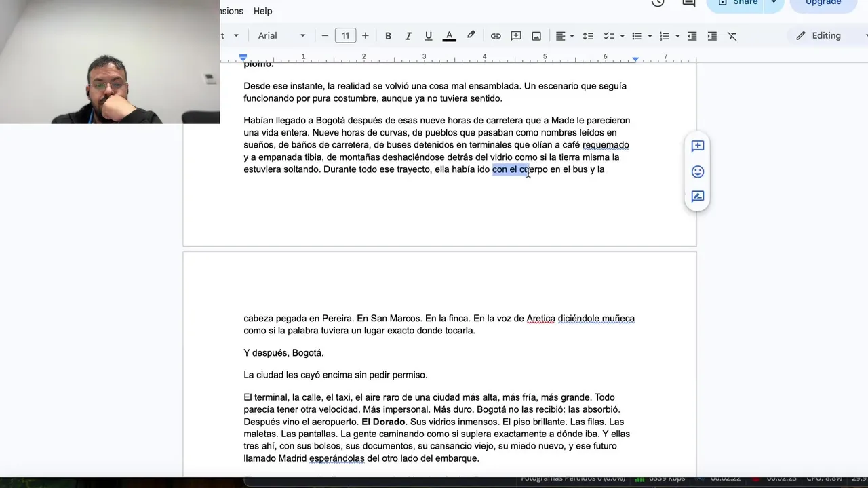Expand the Share options arrow
This screenshot has width=868, height=488.
[x=774, y=3]
